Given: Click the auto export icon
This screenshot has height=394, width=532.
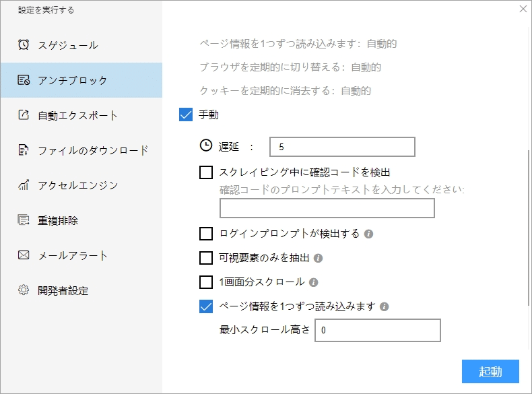Looking at the screenshot, I should point(24,115).
